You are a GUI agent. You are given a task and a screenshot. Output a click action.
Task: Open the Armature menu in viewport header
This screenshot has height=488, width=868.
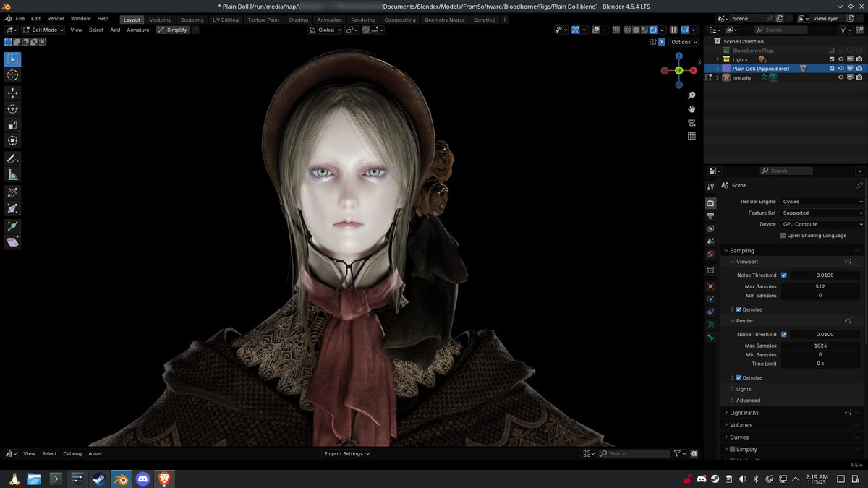click(138, 30)
